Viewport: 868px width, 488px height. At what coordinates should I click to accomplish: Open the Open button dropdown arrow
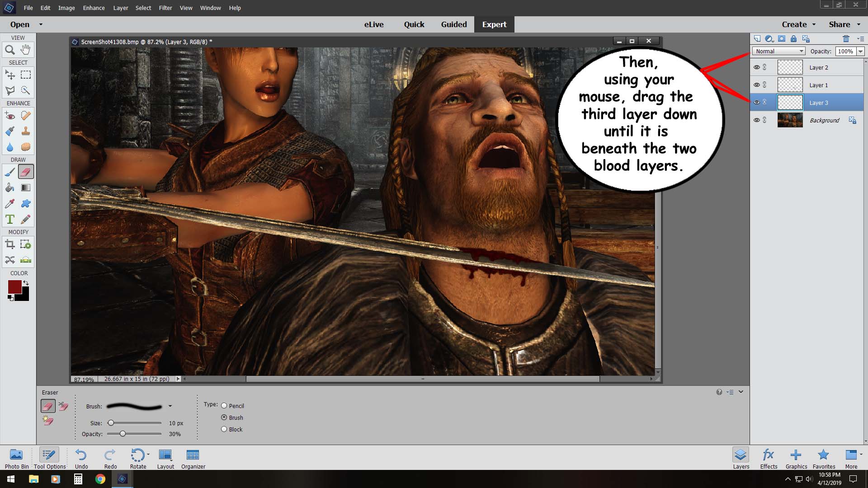point(41,24)
